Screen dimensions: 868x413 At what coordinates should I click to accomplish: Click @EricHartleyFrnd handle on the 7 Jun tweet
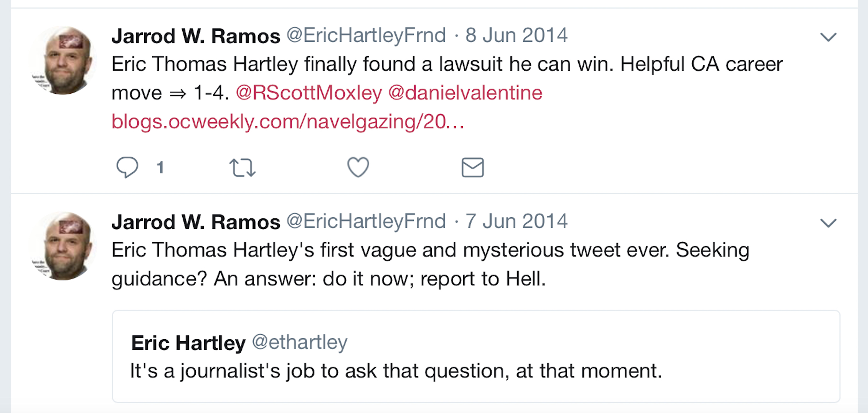(x=366, y=221)
